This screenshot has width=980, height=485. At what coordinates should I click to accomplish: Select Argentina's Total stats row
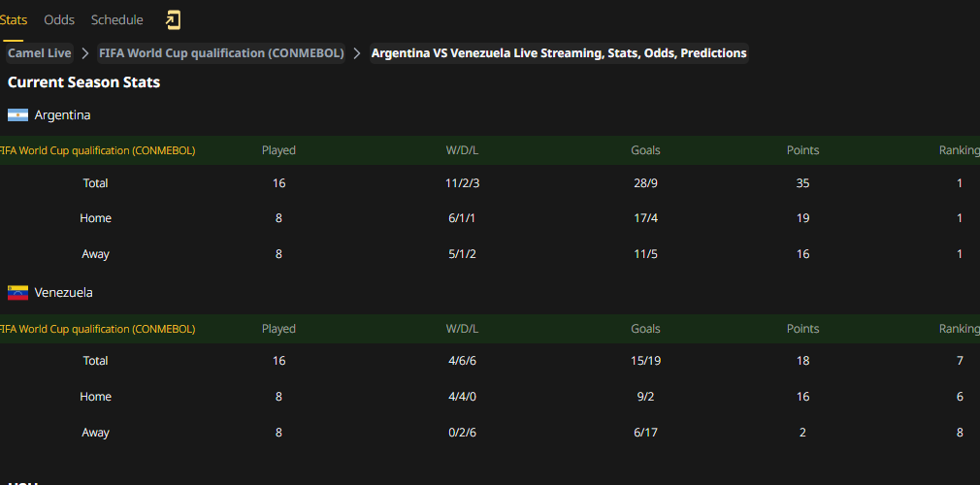pos(490,183)
